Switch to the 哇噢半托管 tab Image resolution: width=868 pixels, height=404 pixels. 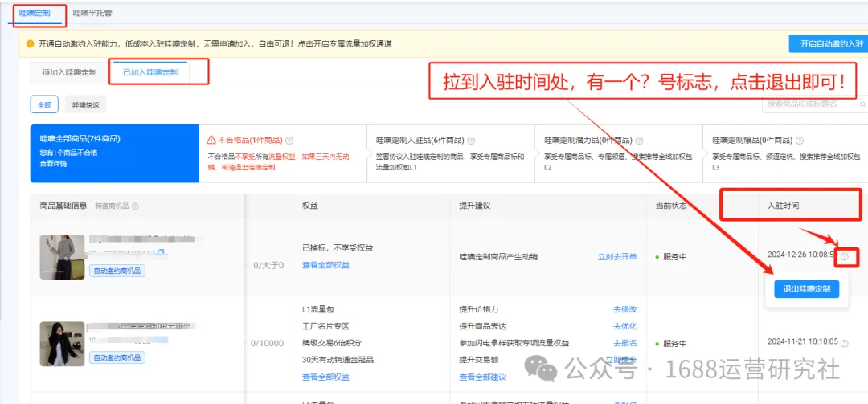(92, 13)
